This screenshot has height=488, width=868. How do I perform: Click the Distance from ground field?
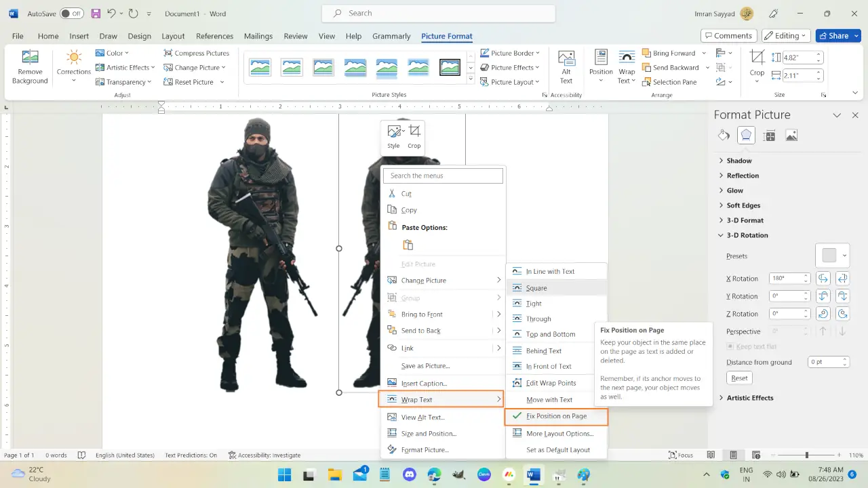(825, 362)
